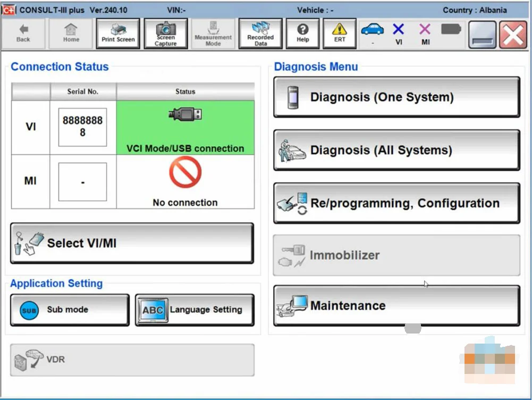Open the VDR function
This screenshot has height=400, width=532.
pos(131,360)
